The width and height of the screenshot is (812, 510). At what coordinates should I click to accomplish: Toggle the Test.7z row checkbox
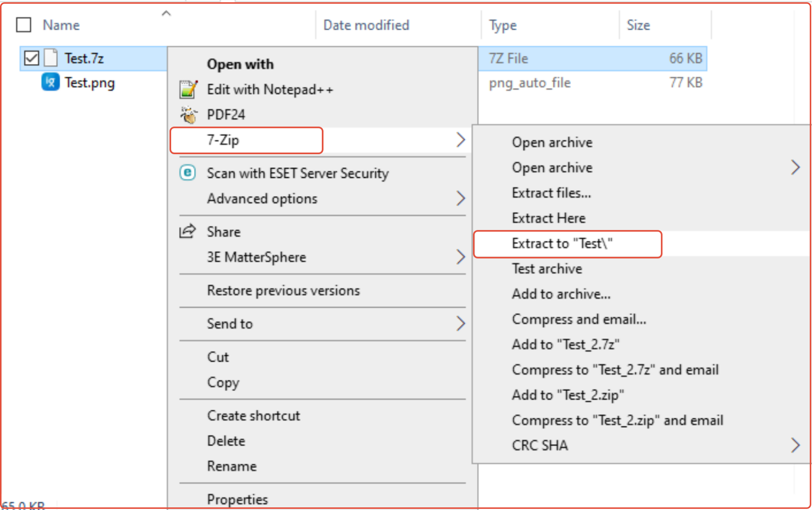31,58
